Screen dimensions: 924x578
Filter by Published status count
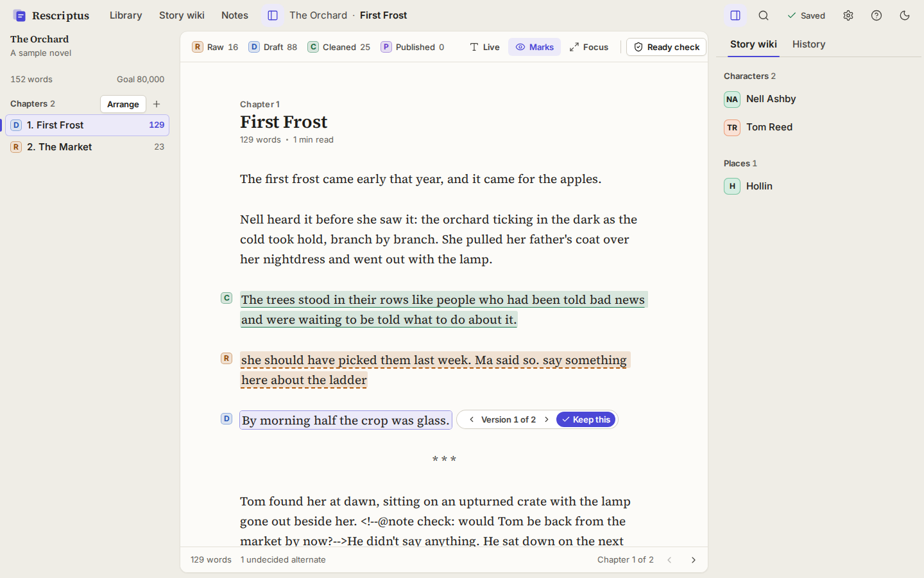(412, 47)
